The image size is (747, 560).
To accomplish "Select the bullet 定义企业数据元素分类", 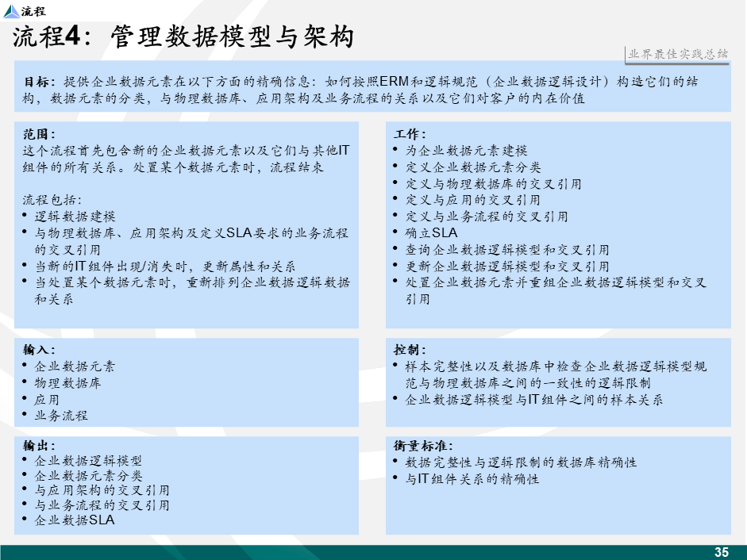I will (x=473, y=167).
